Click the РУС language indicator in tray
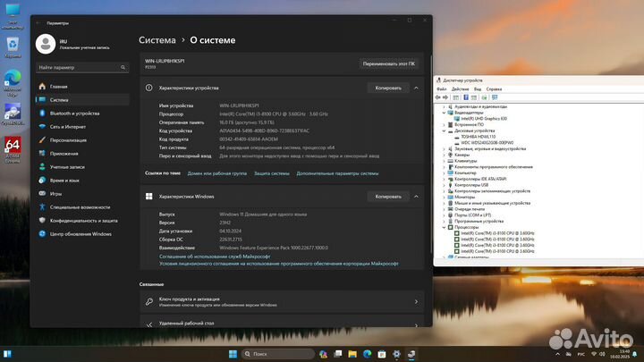Screen dimensions: 644x362 pos(580,354)
